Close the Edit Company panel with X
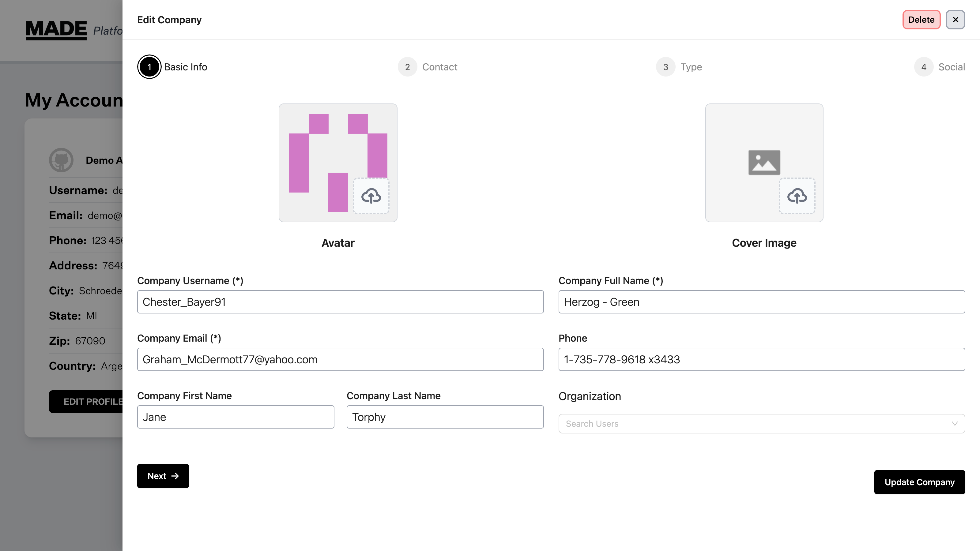The width and height of the screenshot is (980, 551). click(955, 20)
